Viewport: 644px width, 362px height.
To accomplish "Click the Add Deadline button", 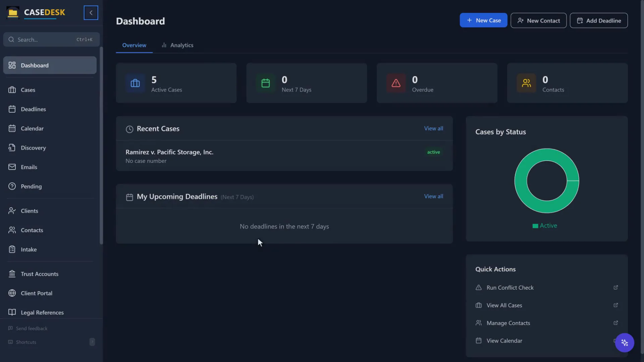I will tap(599, 20).
